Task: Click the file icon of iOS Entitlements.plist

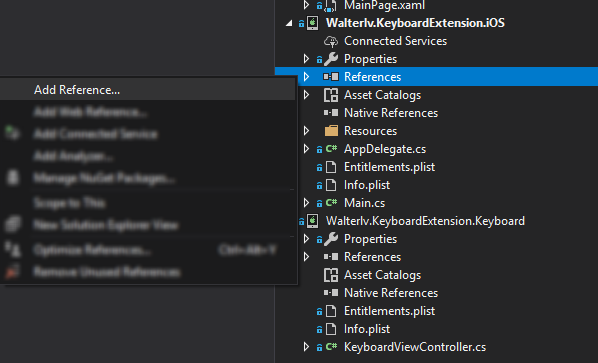Action: [x=331, y=167]
